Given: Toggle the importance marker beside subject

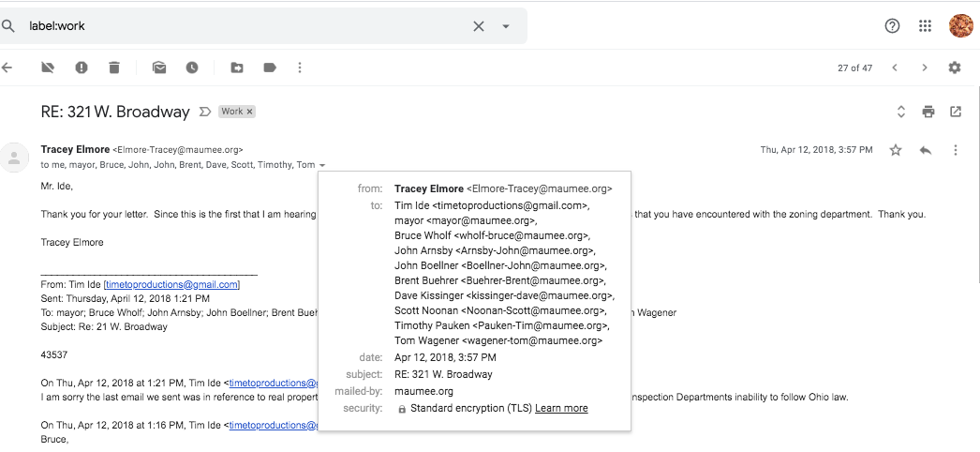Looking at the screenshot, I should [x=205, y=112].
